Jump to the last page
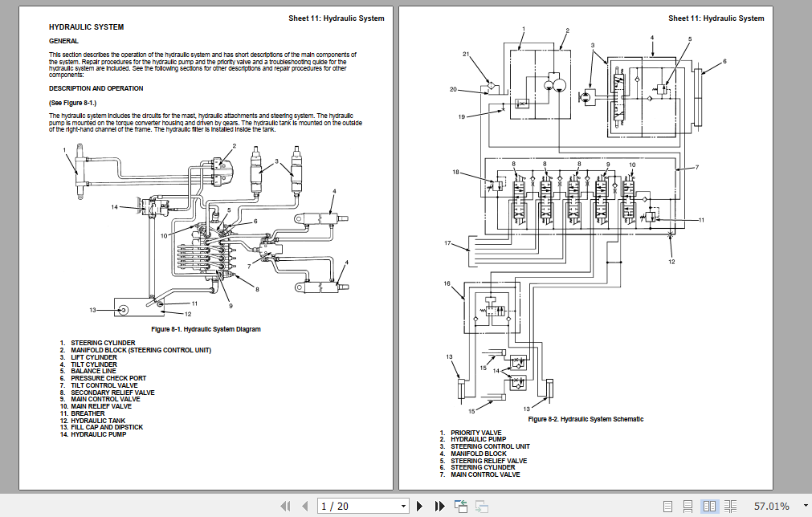 point(439,506)
